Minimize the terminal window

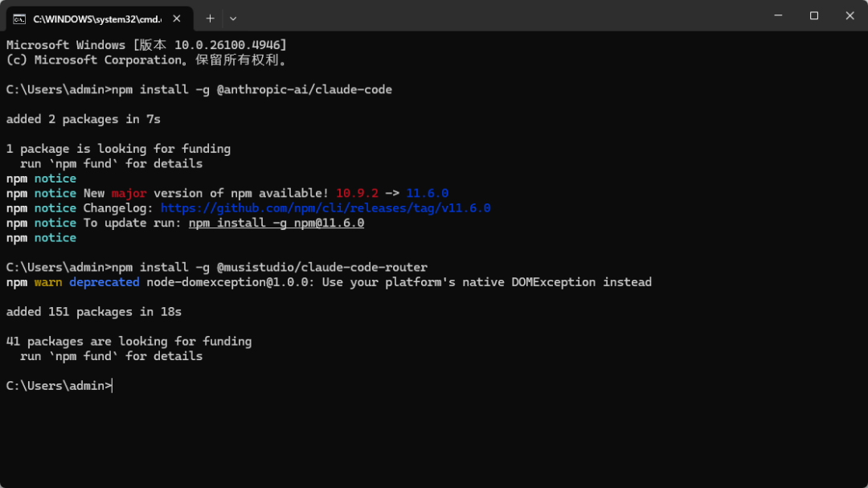coord(778,16)
